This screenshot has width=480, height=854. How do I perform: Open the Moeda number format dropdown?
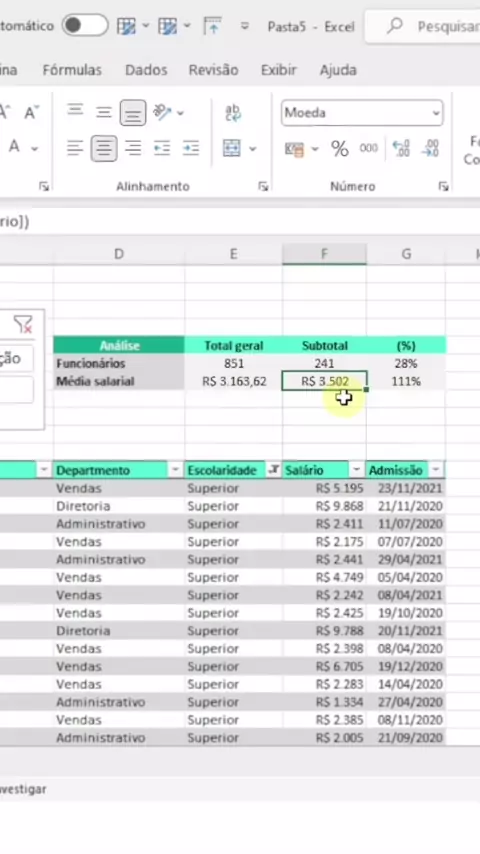pyautogui.click(x=436, y=113)
